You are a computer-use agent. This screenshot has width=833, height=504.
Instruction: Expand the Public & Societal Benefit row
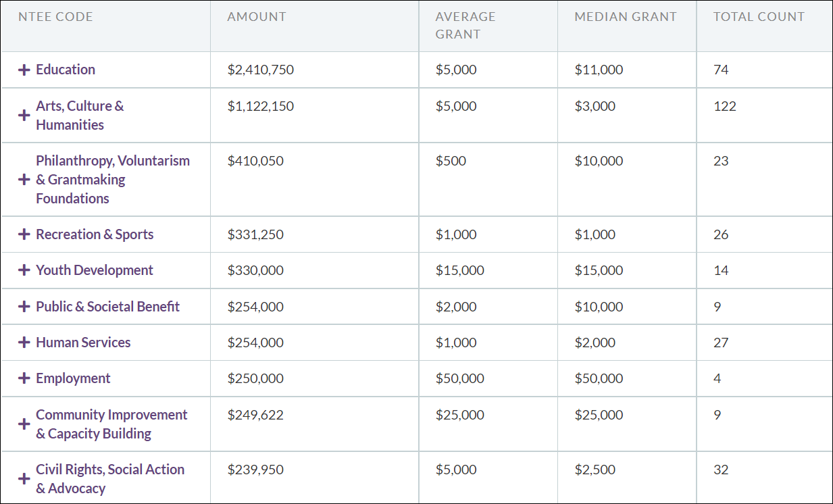(x=24, y=306)
